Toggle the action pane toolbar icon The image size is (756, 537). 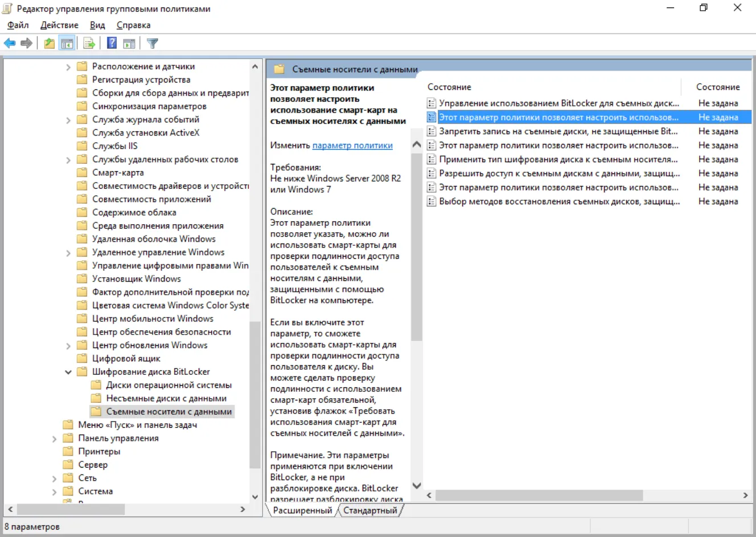point(129,43)
